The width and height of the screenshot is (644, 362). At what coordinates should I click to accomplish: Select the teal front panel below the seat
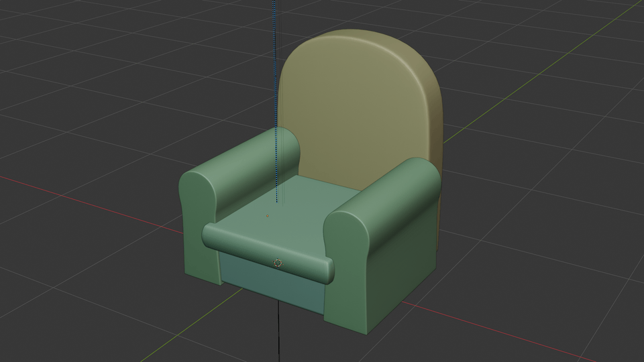click(x=273, y=283)
